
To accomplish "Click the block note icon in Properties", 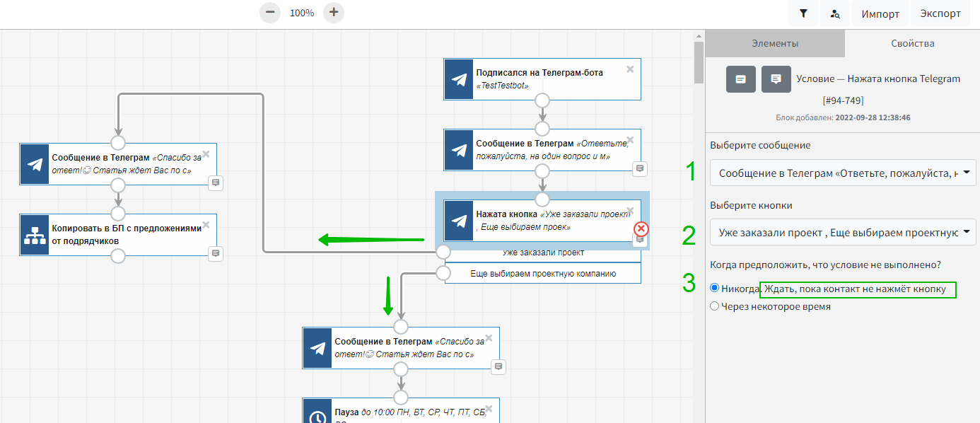I will click(741, 79).
